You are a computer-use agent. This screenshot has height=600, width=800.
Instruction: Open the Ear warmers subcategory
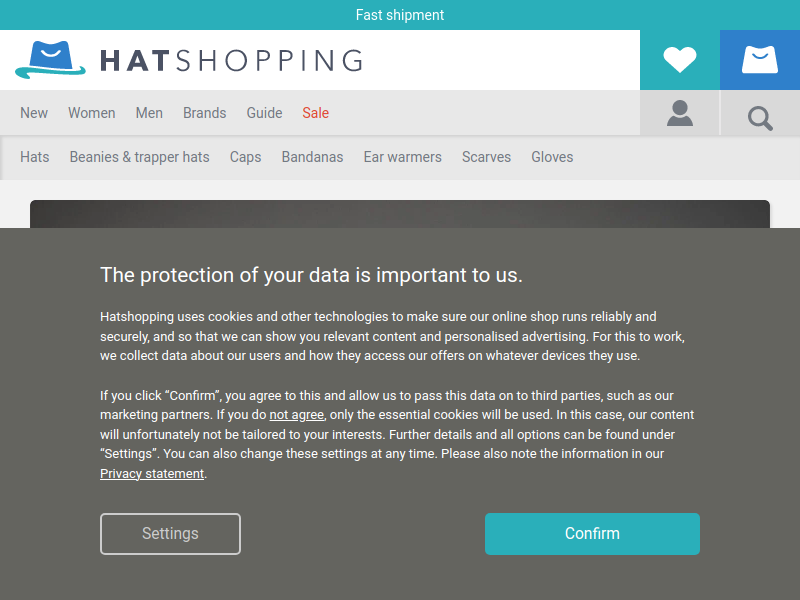403,157
